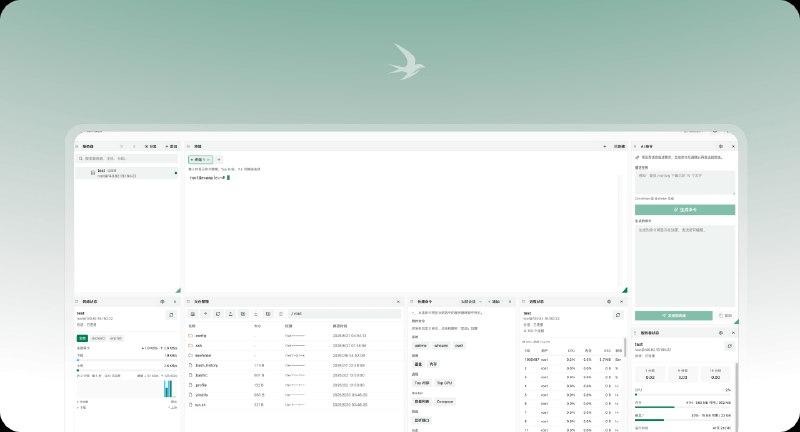Open process status panel settings gear
The image size is (800, 432).
(x=609, y=301)
